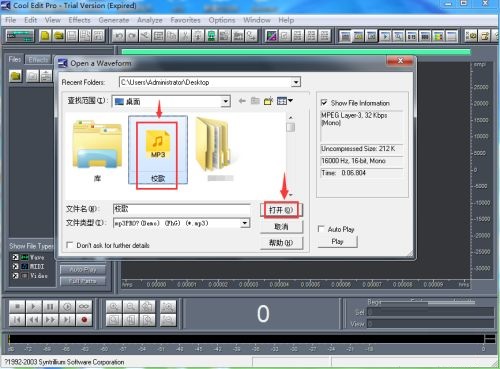Click the Rewind transport button

point(33,320)
